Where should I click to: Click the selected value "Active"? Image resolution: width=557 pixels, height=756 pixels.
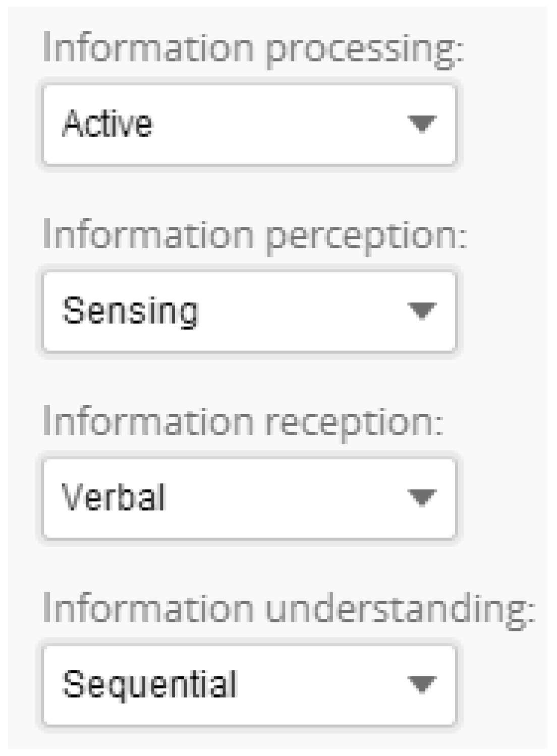107,124
